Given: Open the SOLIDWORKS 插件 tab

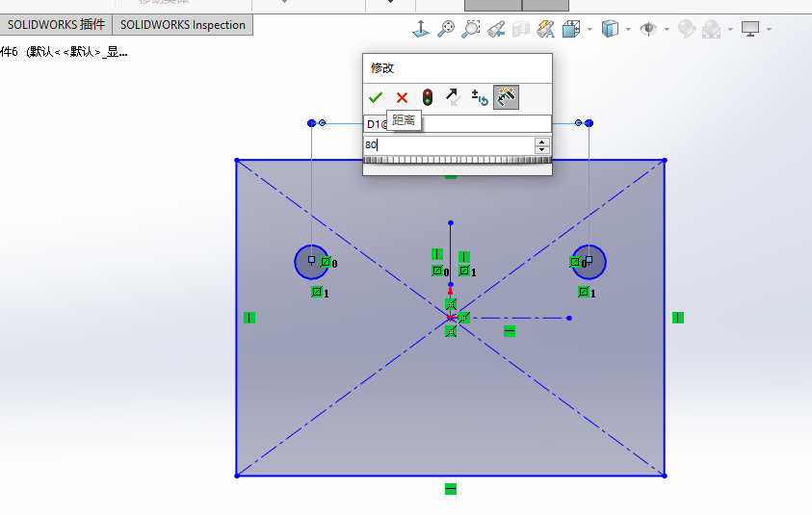Looking at the screenshot, I should click(56, 25).
